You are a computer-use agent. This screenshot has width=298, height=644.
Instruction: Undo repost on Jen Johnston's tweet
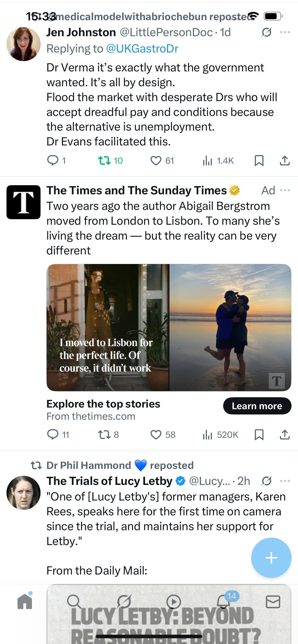coord(104,161)
